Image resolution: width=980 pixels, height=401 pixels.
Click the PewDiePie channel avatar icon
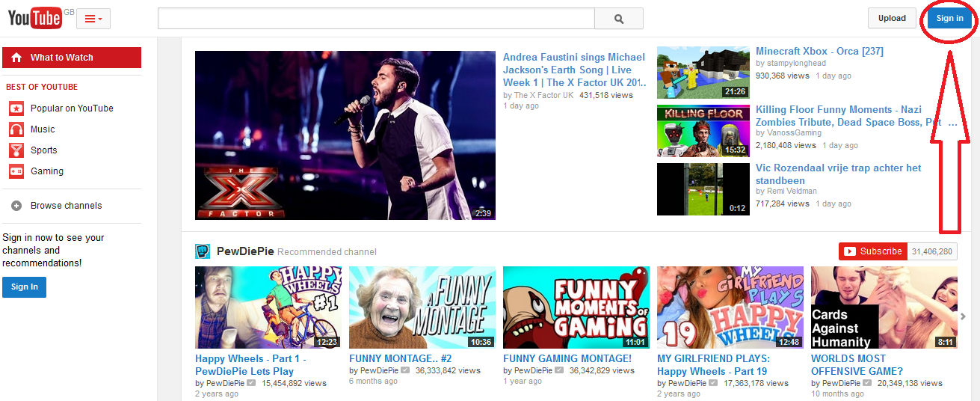pyautogui.click(x=203, y=251)
